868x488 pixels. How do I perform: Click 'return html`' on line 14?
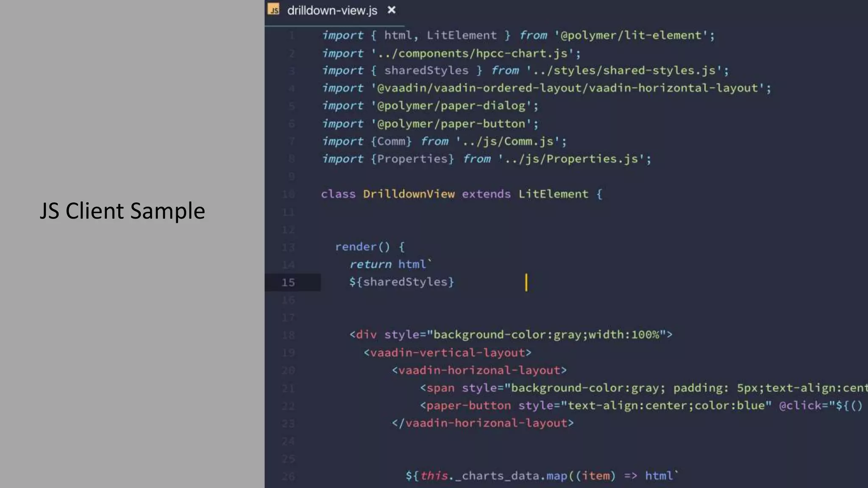tap(390, 264)
